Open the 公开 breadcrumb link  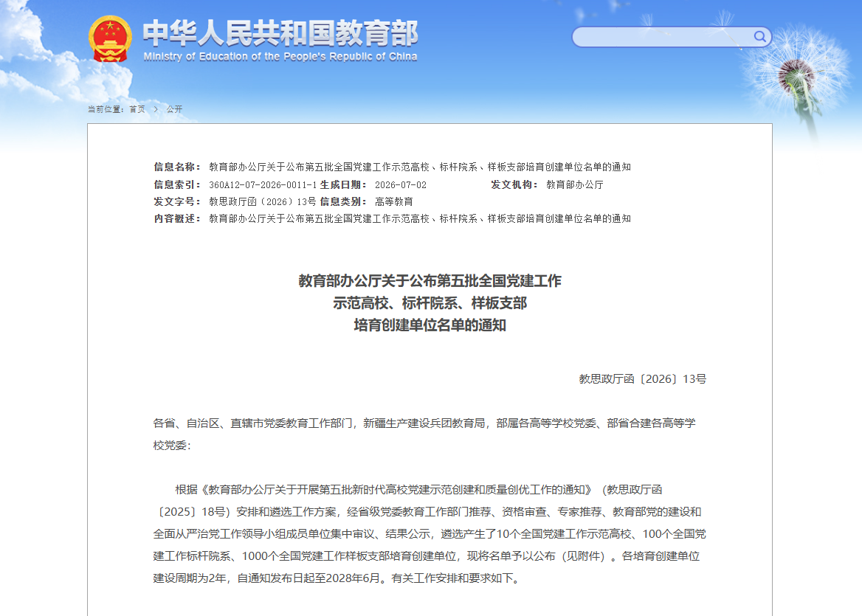coord(175,109)
